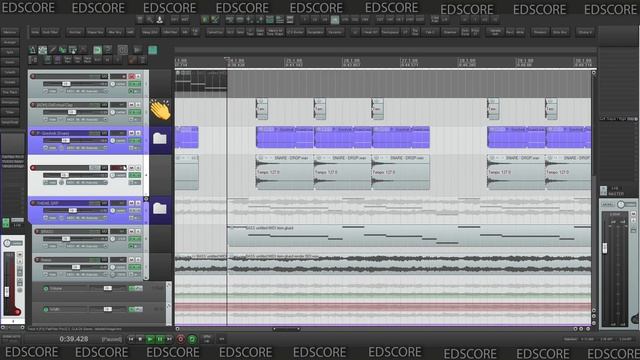Click the 27.1.00 mark on the timeline ruler
The image size is (640, 360).
pos(409,62)
